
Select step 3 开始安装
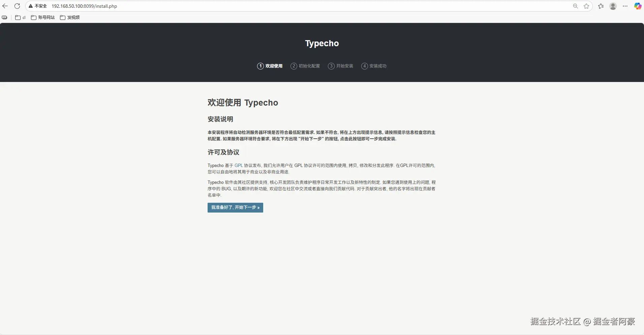pos(341,66)
